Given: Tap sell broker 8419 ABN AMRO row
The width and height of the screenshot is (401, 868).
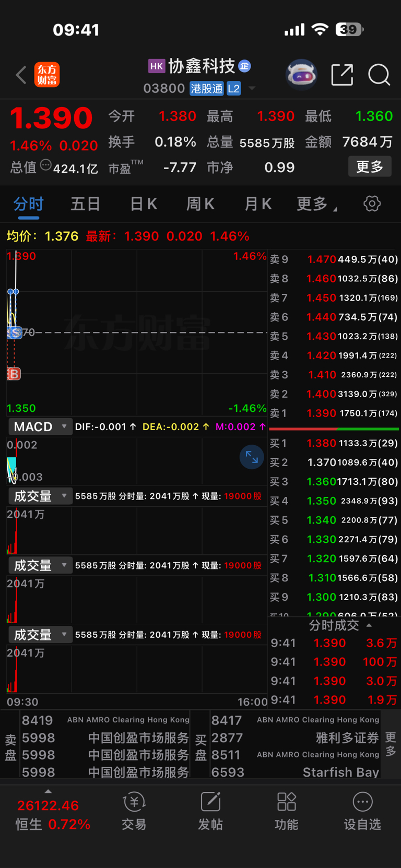Looking at the screenshot, I should (x=105, y=720).
